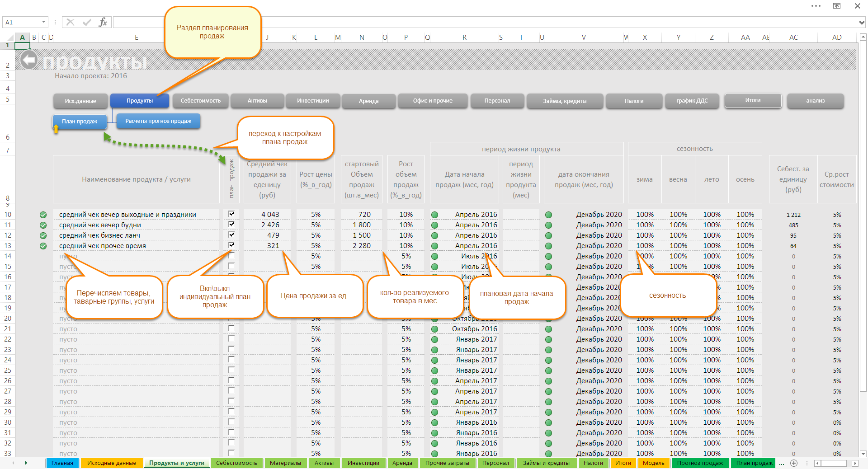Click the green status icon for row 10
Image resolution: width=868 pixels, height=469 pixels.
point(43,215)
